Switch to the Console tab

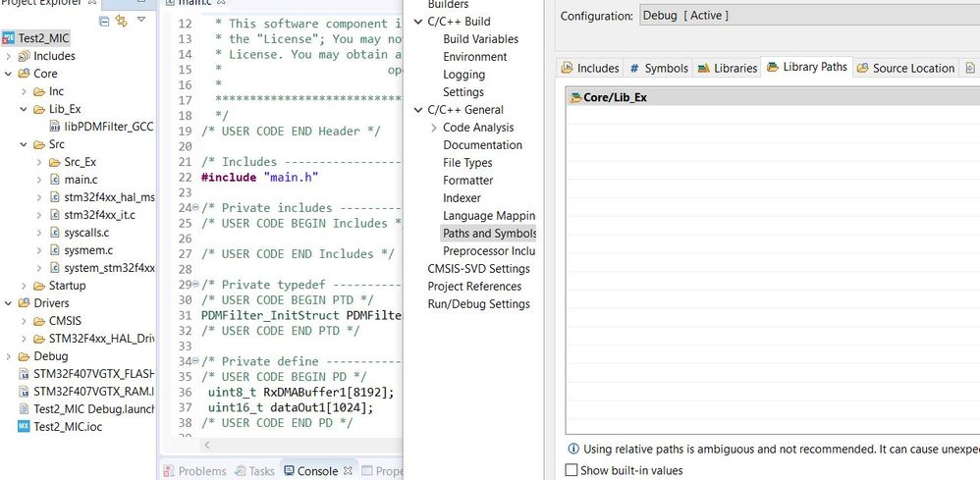[317, 470]
